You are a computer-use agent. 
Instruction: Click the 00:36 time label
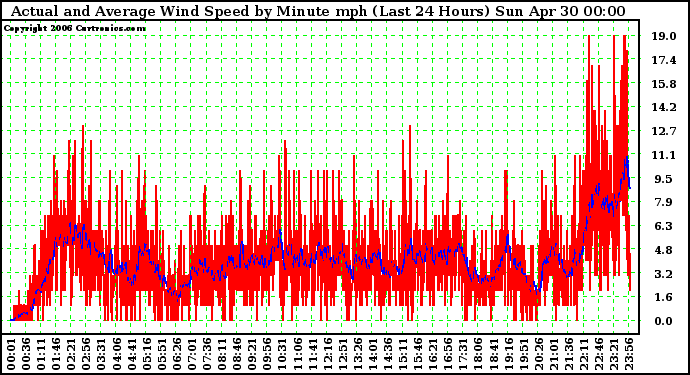[x=26, y=354]
